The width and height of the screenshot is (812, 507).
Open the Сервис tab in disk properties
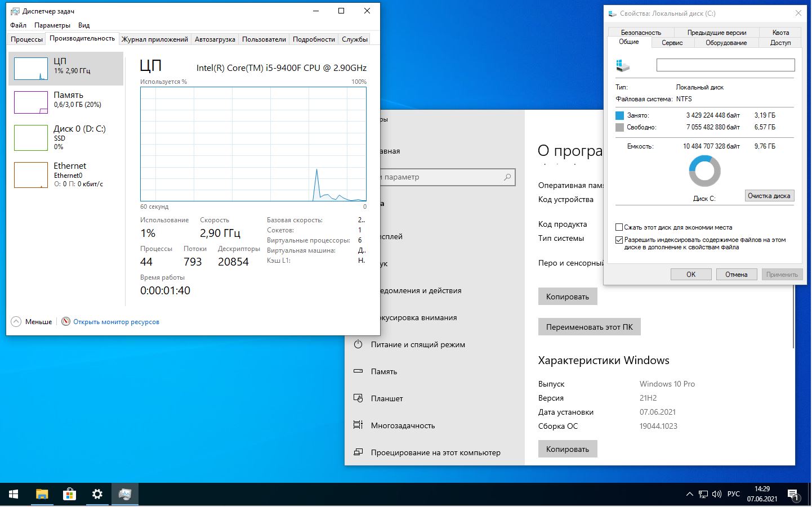(672, 43)
